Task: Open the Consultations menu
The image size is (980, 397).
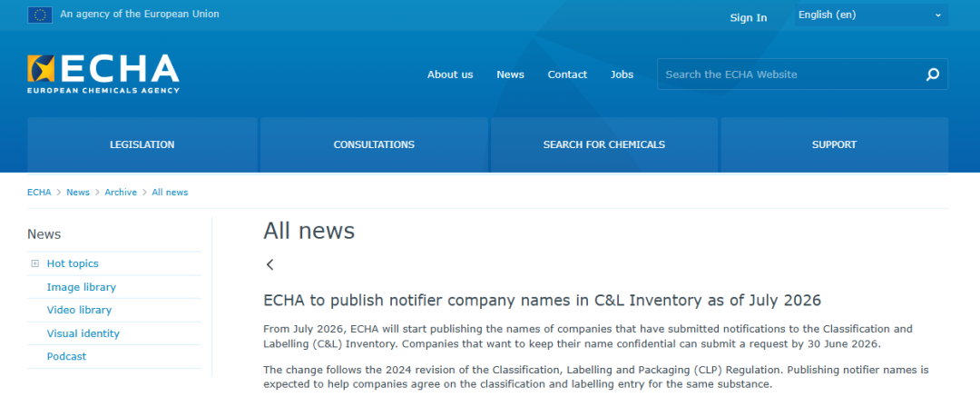Action: tap(374, 144)
